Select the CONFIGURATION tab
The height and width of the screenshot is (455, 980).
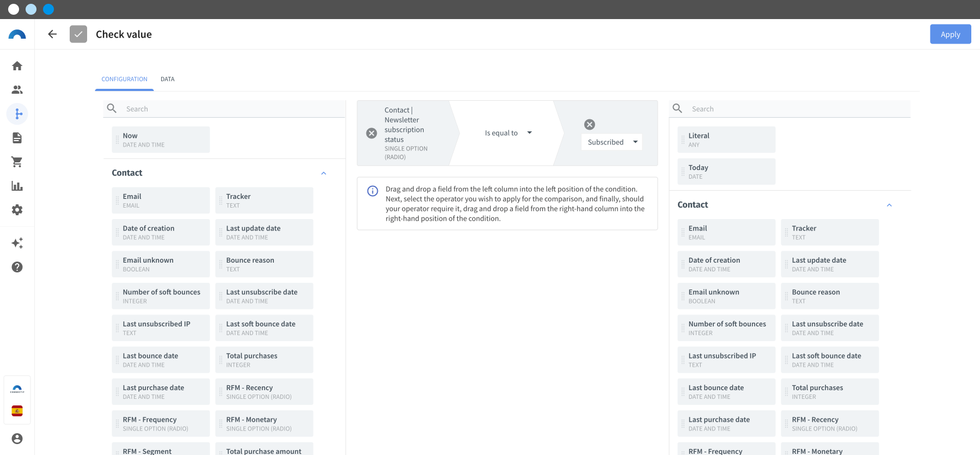pyautogui.click(x=124, y=80)
